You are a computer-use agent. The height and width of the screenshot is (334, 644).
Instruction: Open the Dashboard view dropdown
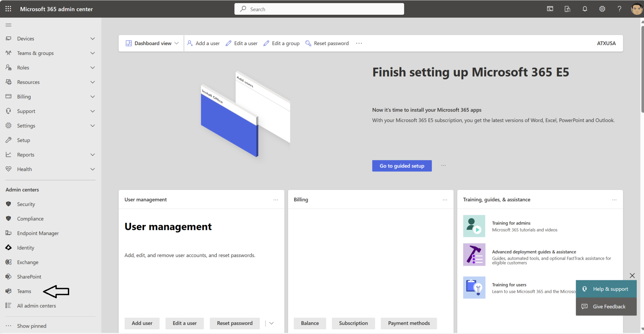152,43
